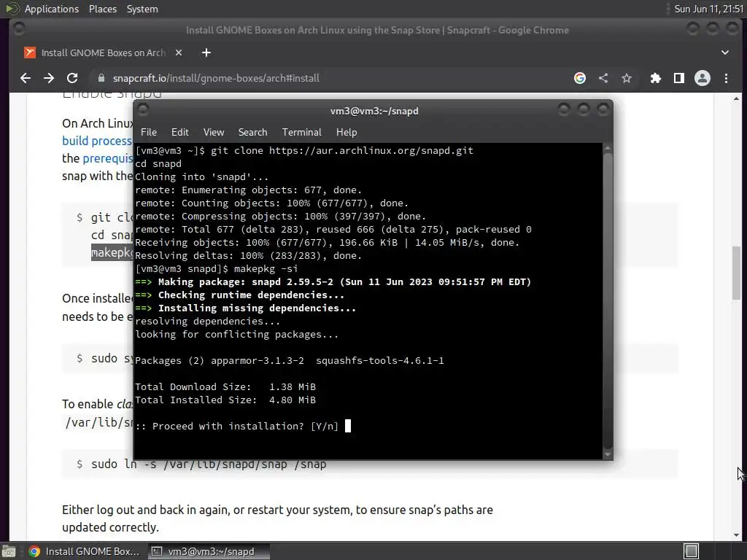This screenshot has width=747, height=560.
Task: Click the 'Proceed with installation? [Y/n]' prompt line
Action: (237, 426)
